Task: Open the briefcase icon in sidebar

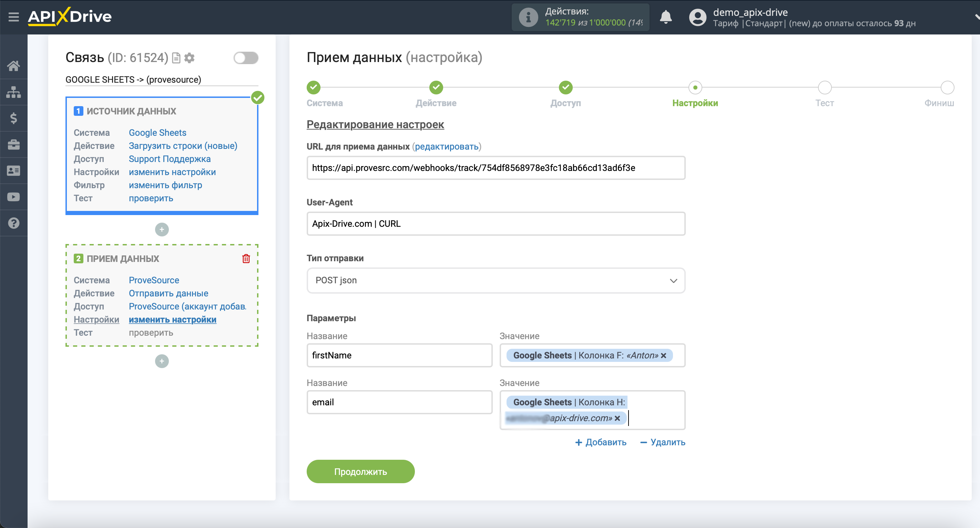Action: pos(14,144)
